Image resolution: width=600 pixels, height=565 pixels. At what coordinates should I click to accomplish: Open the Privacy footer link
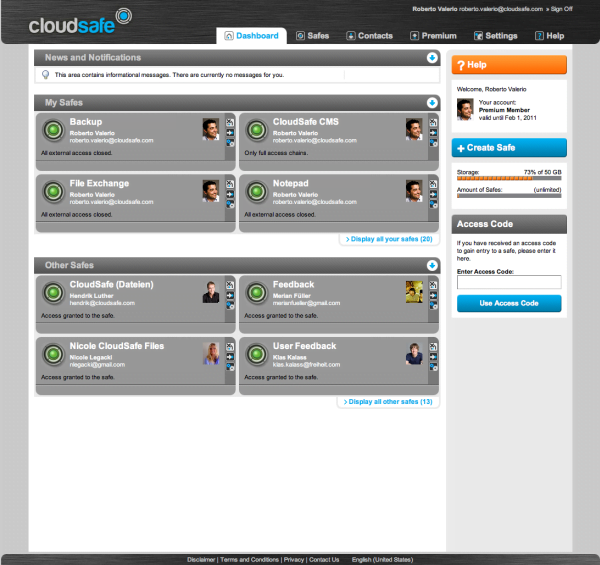point(294,560)
